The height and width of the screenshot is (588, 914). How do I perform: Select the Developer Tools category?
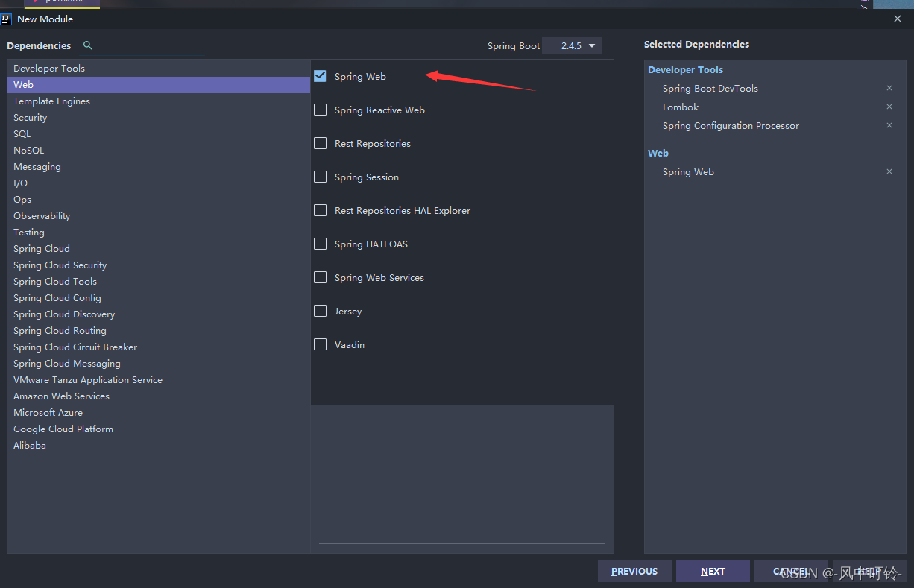click(x=159, y=68)
